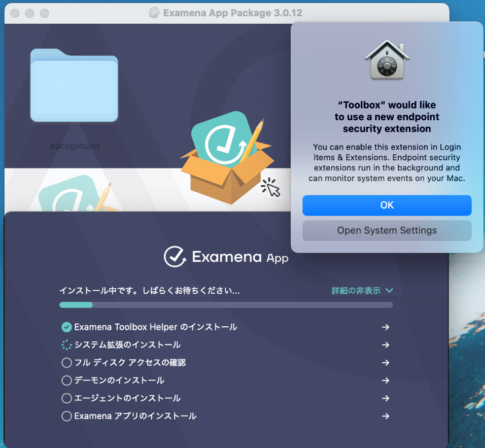Open arrow for システム拡張のインストール step
Screen dimensions: 485x448
tap(386, 344)
